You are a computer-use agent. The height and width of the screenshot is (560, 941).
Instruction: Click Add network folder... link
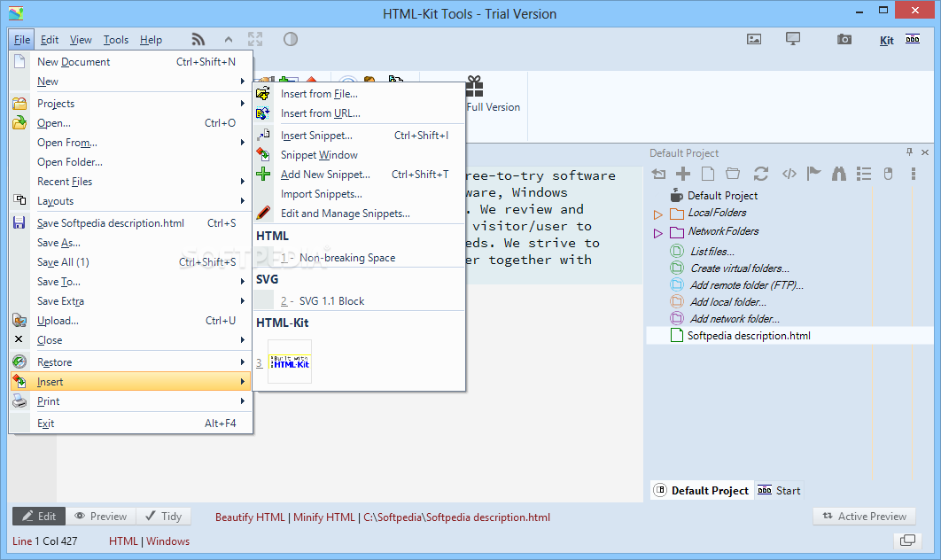(735, 319)
